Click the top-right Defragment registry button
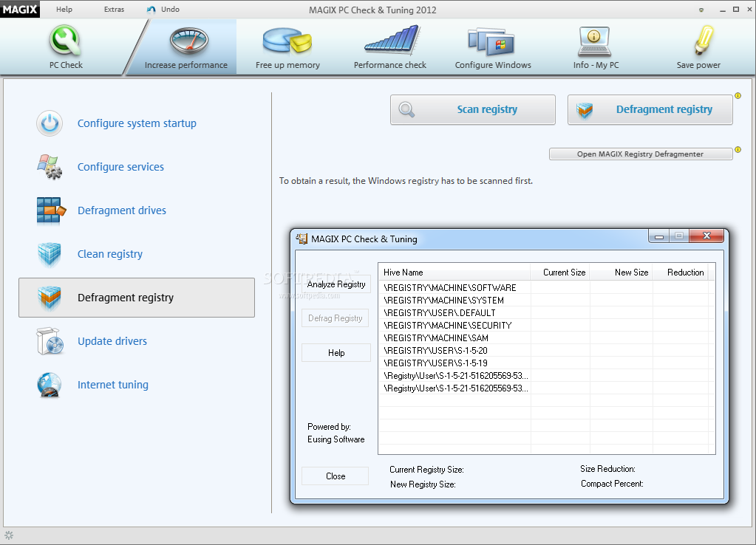 650,109
